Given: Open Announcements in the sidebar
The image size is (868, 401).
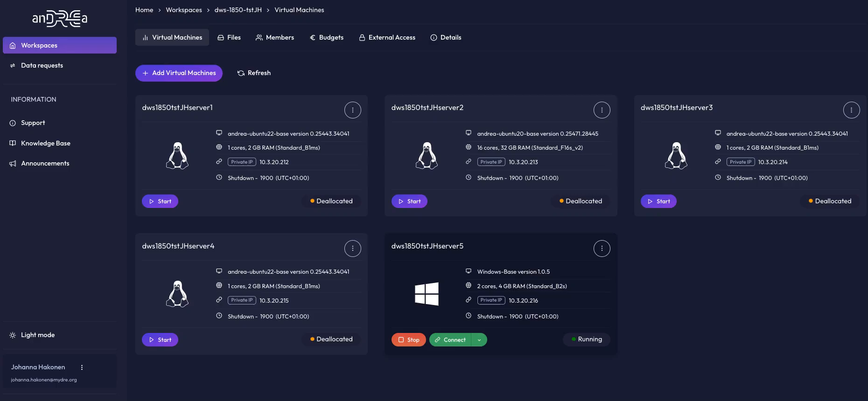Looking at the screenshot, I should (60, 163).
